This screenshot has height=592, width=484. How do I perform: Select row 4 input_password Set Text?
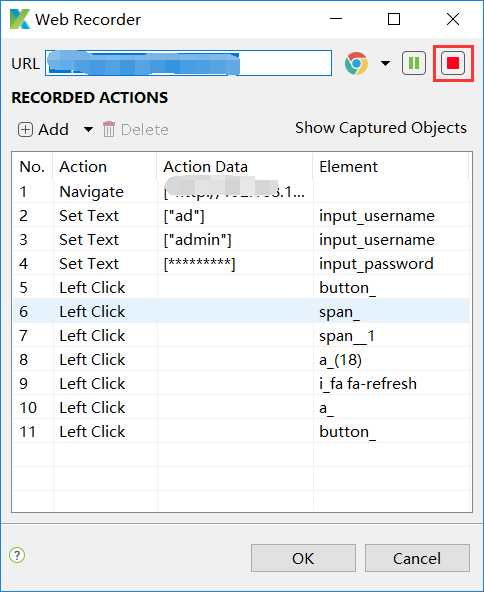(x=242, y=264)
